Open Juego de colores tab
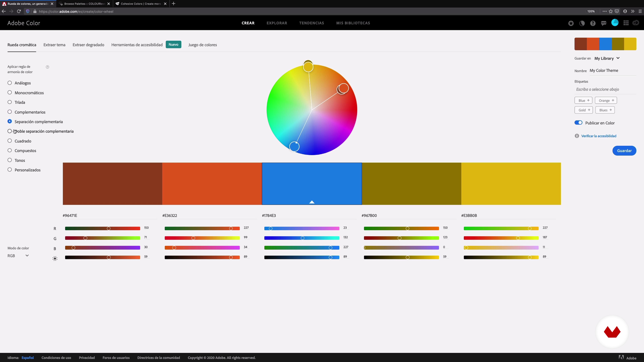The image size is (644, 362). (x=202, y=45)
